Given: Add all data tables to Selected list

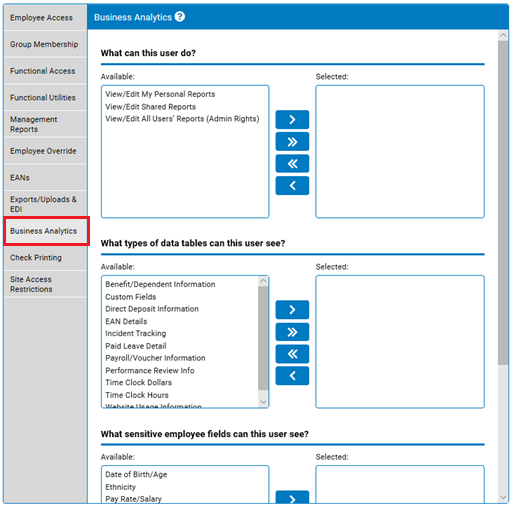Looking at the screenshot, I should pos(292,332).
